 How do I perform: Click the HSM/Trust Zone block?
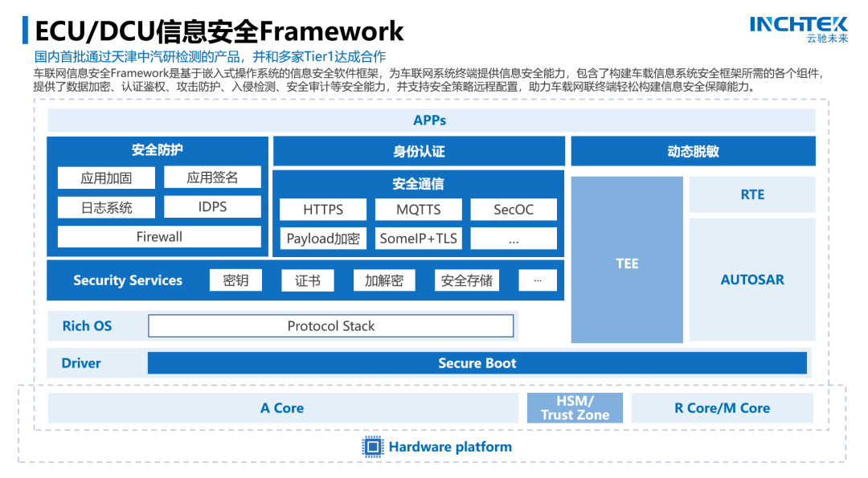(x=575, y=408)
